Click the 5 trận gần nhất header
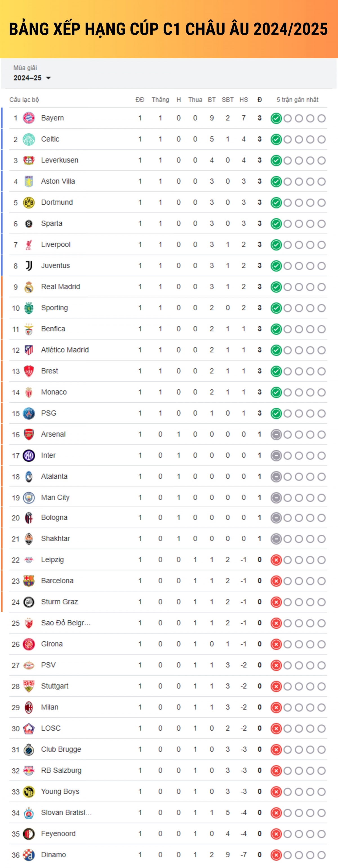This screenshot has height=868, width=338. tap(297, 100)
